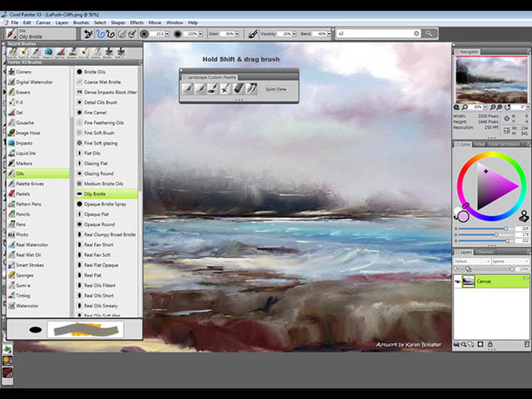Choose the Digital Watercolor brush category
This screenshot has width=532, height=399.
point(37,82)
